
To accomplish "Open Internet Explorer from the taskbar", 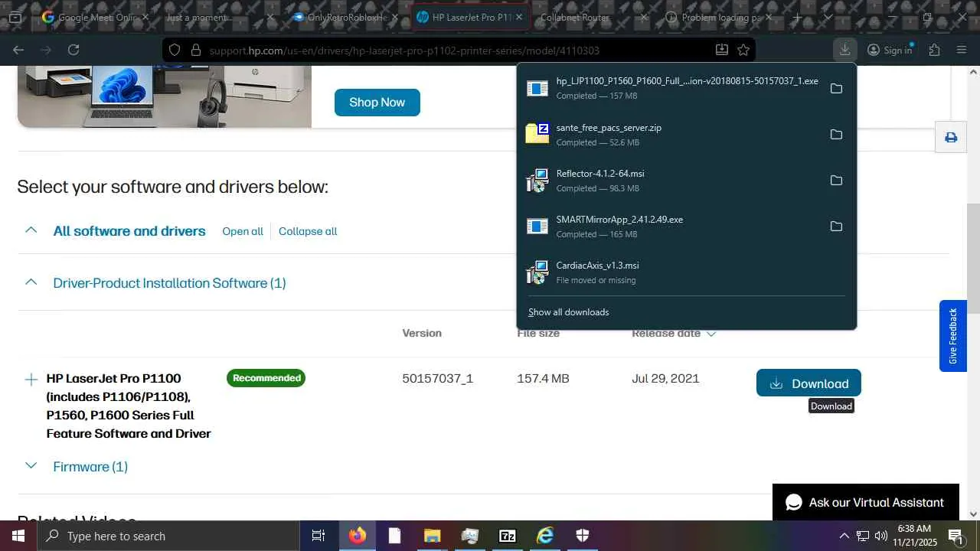I will [x=545, y=536].
